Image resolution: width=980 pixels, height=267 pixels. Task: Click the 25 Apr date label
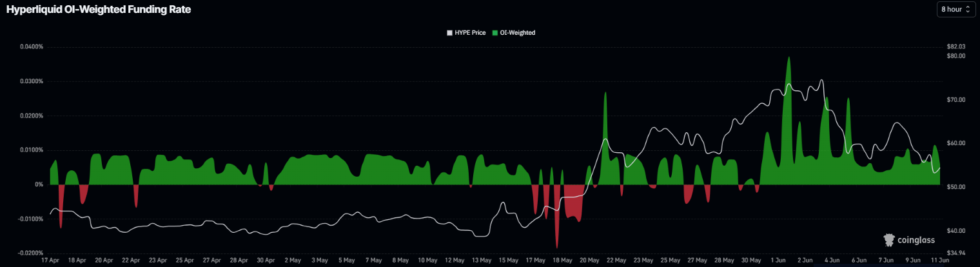tap(184, 260)
